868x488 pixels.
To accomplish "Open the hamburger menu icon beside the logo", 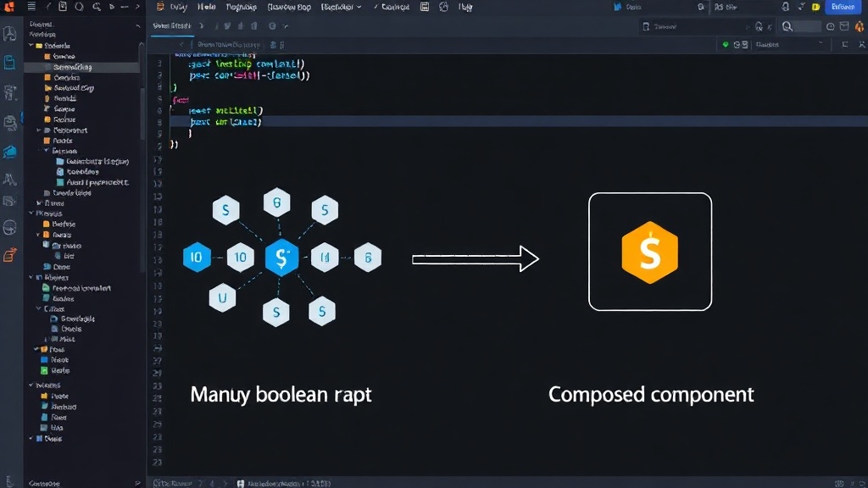I will (x=31, y=7).
